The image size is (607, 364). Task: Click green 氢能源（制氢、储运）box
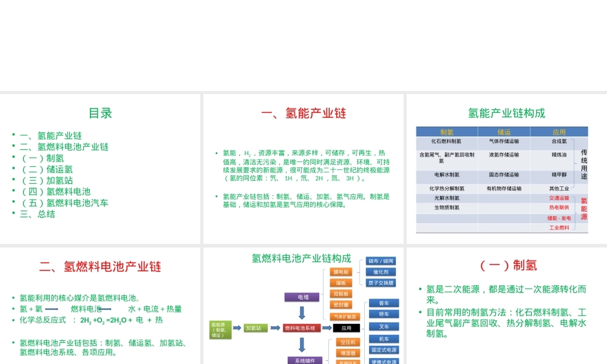pyautogui.click(x=220, y=330)
